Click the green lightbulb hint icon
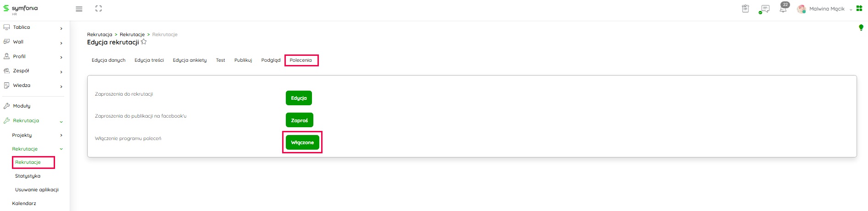The width and height of the screenshot is (868, 211). point(861,28)
